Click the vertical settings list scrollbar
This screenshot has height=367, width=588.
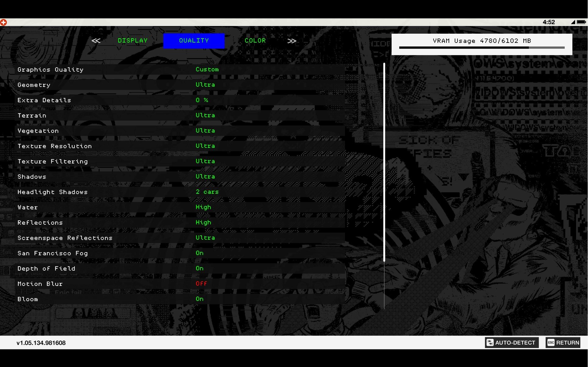click(384, 162)
